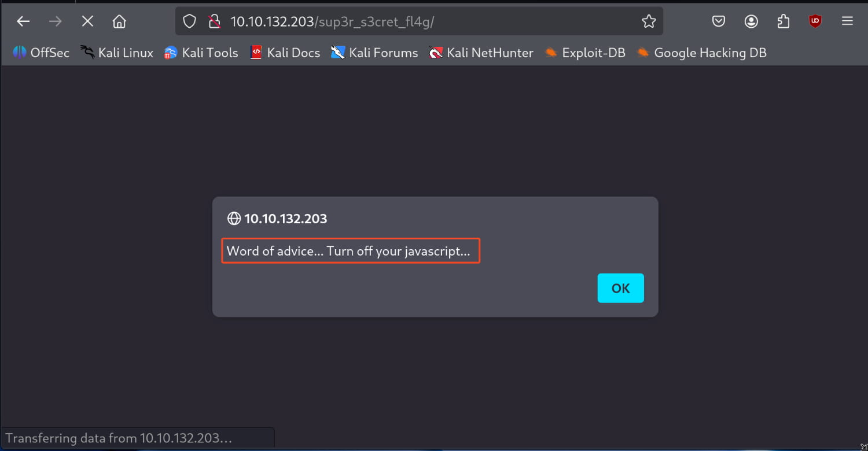Image resolution: width=868 pixels, height=451 pixels.
Task: Open the extensions puzzle icon
Action: [x=783, y=21]
